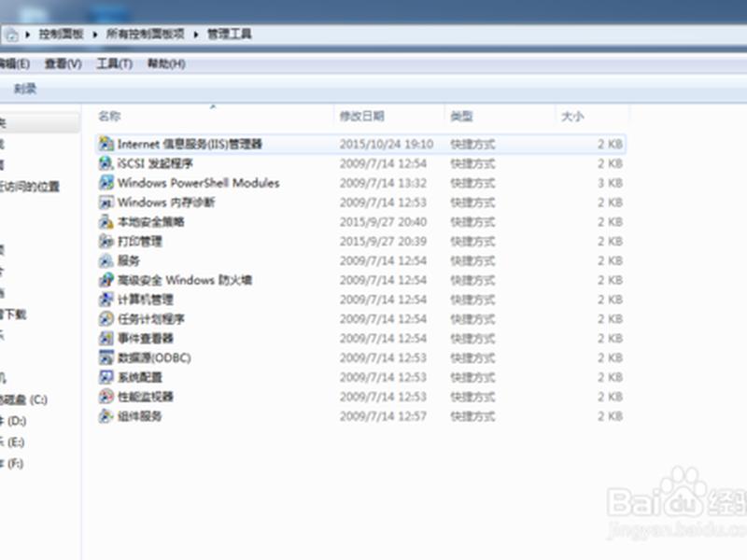The height and width of the screenshot is (560, 747).
Task: Open the 编辑(E) menu
Action: tap(14, 63)
